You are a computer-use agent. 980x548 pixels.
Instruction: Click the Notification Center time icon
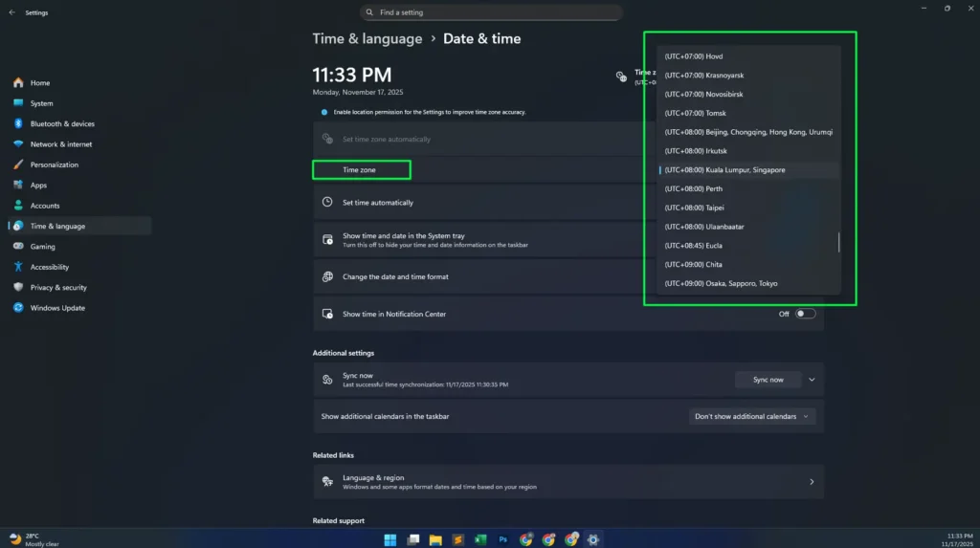(x=327, y=314)
